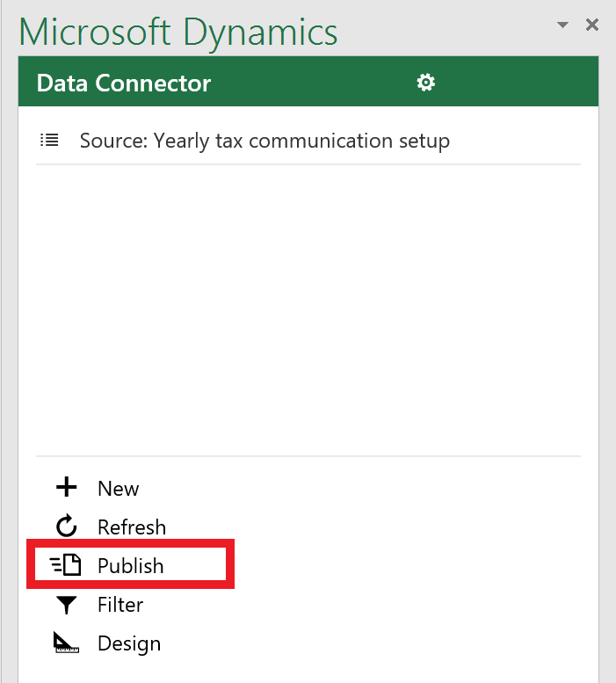Click the ruler Design icon
This screenshot has height=683, width=616.
[x=66, y=643]
